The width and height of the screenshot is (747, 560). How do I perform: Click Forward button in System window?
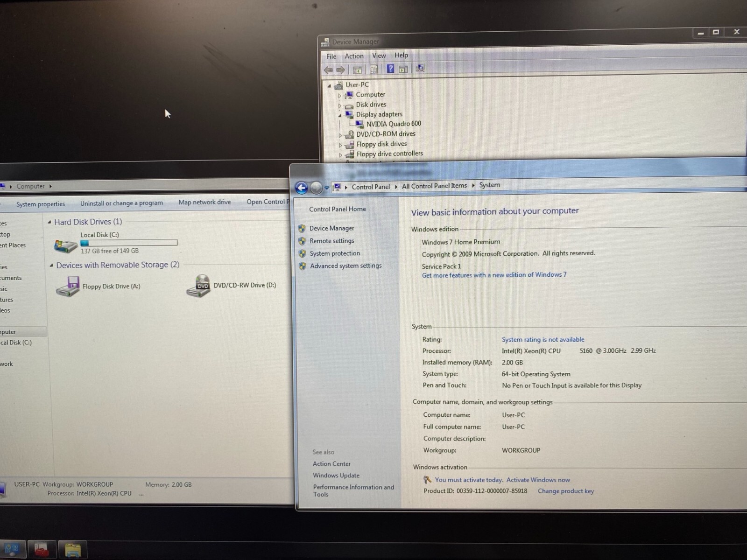point(316,188)
